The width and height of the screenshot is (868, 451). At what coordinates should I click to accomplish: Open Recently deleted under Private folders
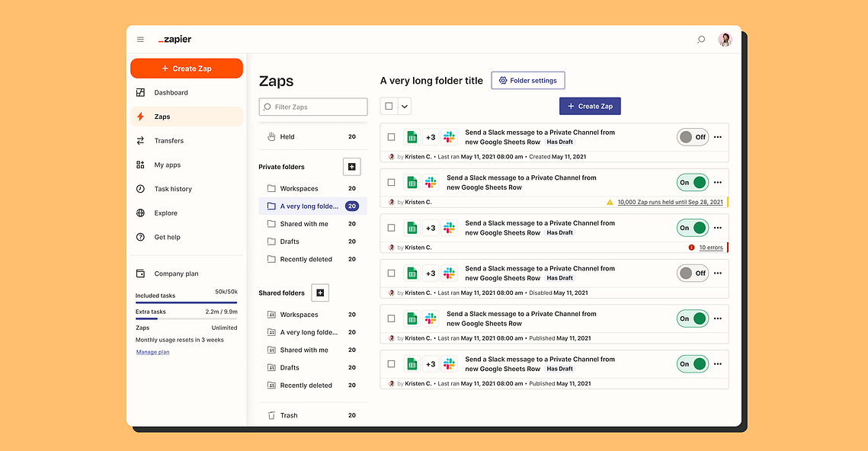pos(312,260)
